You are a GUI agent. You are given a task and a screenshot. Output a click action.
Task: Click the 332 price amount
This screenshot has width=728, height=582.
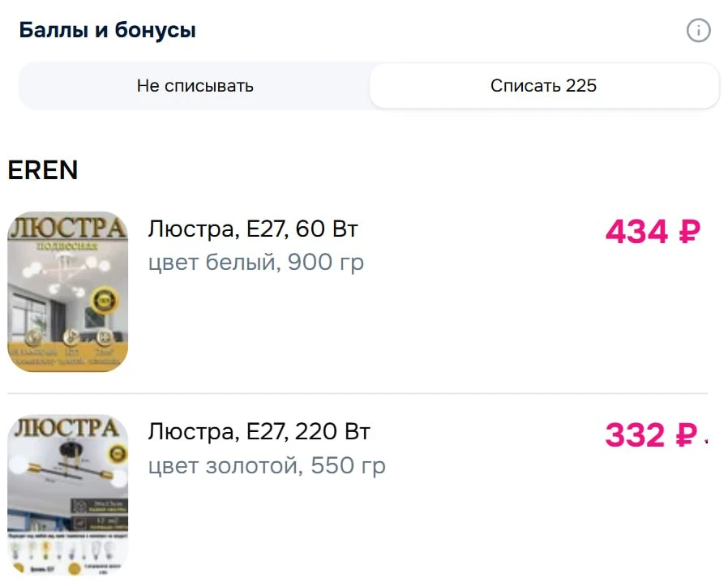635,435
